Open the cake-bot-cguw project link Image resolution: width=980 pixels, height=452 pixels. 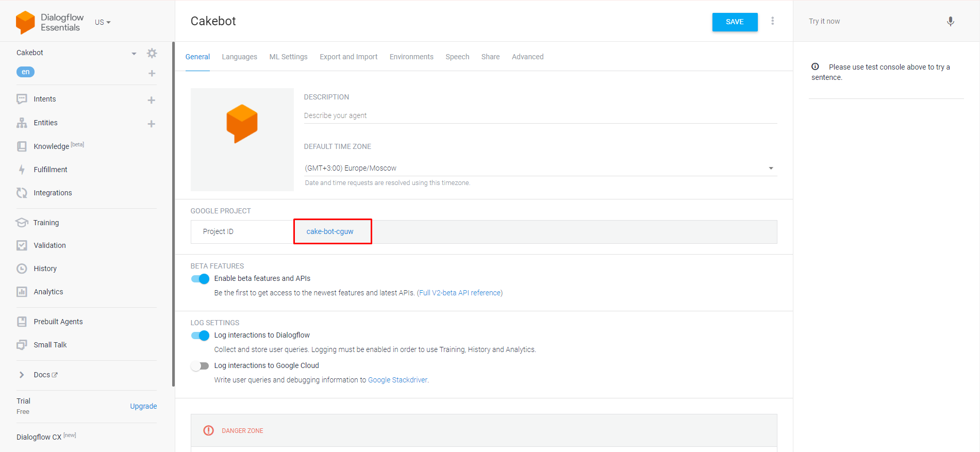[x=330, y=231]
